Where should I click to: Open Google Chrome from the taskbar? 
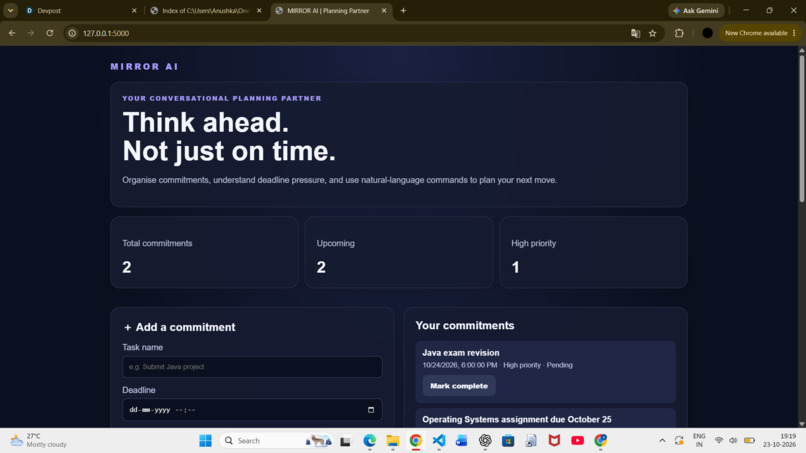[416, 441]
